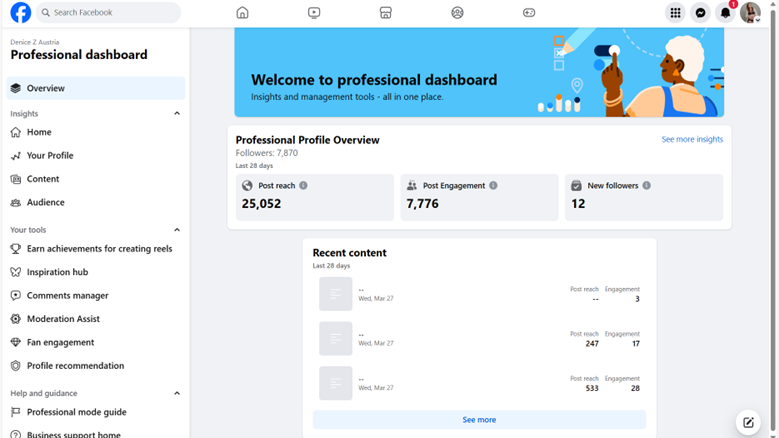Open Content insights

click(x=96, y=179)
